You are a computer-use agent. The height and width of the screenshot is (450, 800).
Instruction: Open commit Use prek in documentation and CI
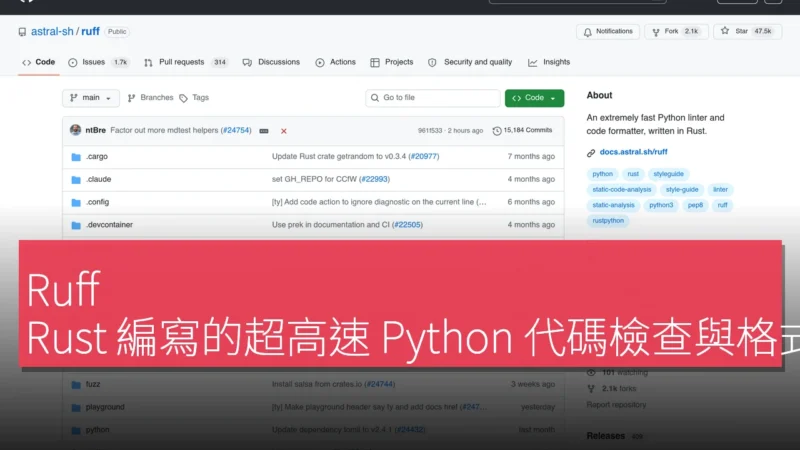[x=331, y=225]
